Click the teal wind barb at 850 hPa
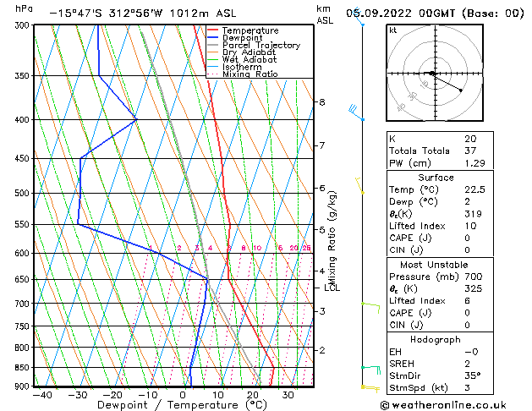 [x=370, y=370]
